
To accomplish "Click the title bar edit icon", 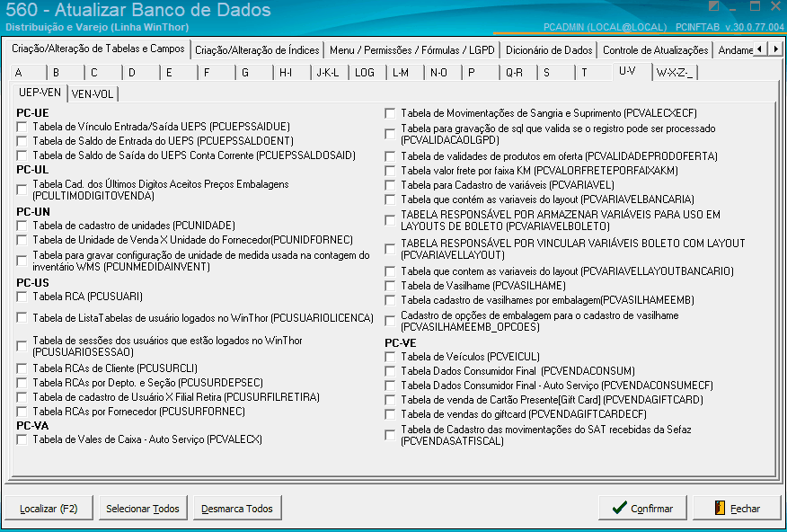I will click(x=713, y=7).
